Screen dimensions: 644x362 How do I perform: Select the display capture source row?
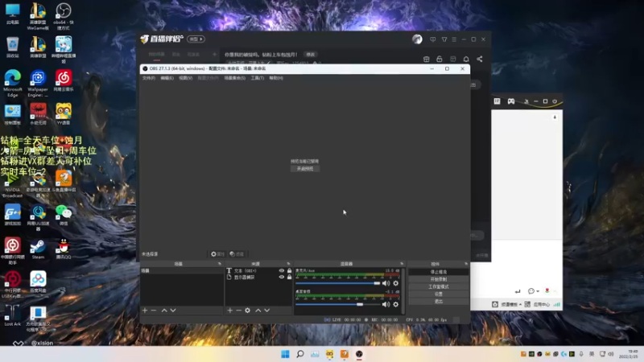pos(259,277)
